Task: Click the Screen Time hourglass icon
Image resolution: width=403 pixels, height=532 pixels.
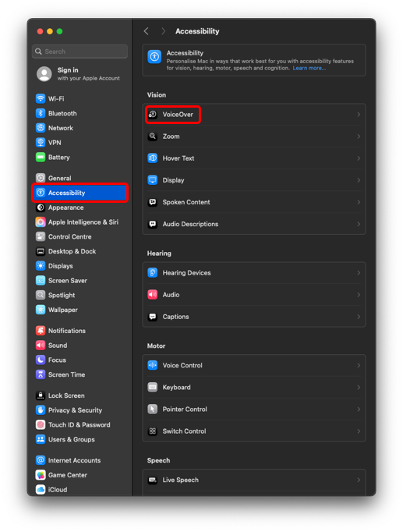Action: [x=41, y=374]
